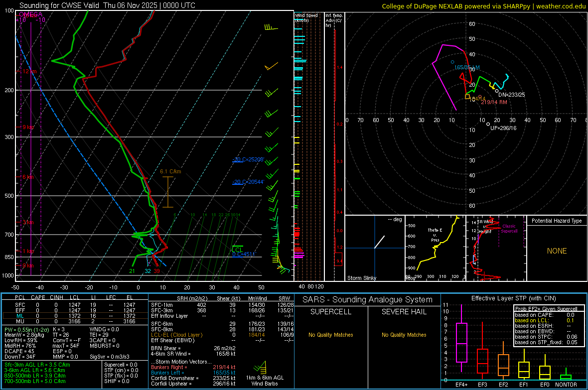Select the MU parcel row
Screen dimensions: 588x390
(75, 321)
